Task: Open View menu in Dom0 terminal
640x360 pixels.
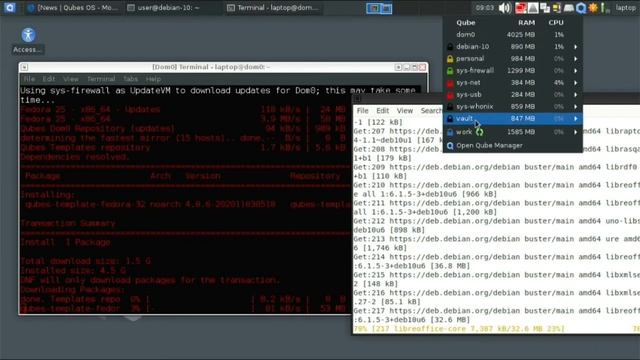Action: click(70, 79)
